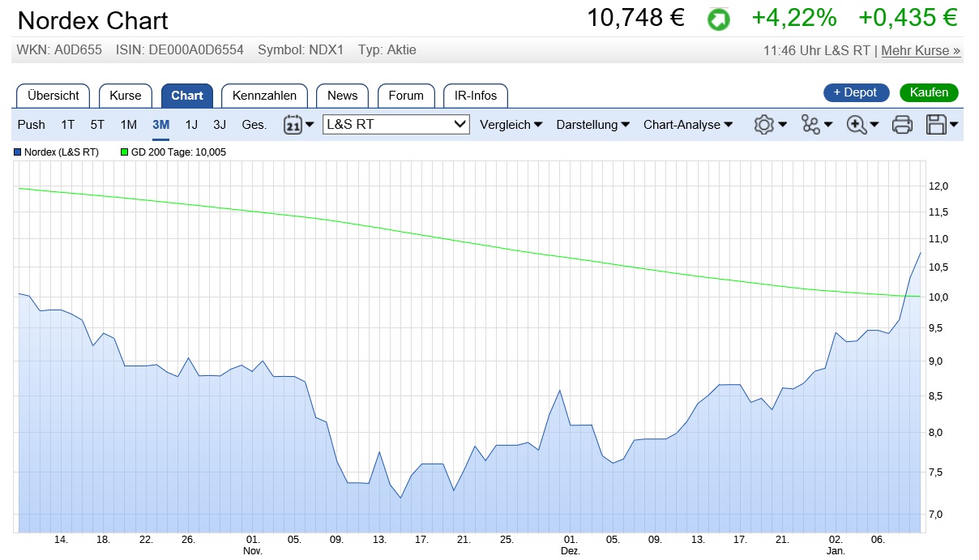
Task: Click the green GD 200 Tage legend swatch
Action: click(x=124, y=152)
